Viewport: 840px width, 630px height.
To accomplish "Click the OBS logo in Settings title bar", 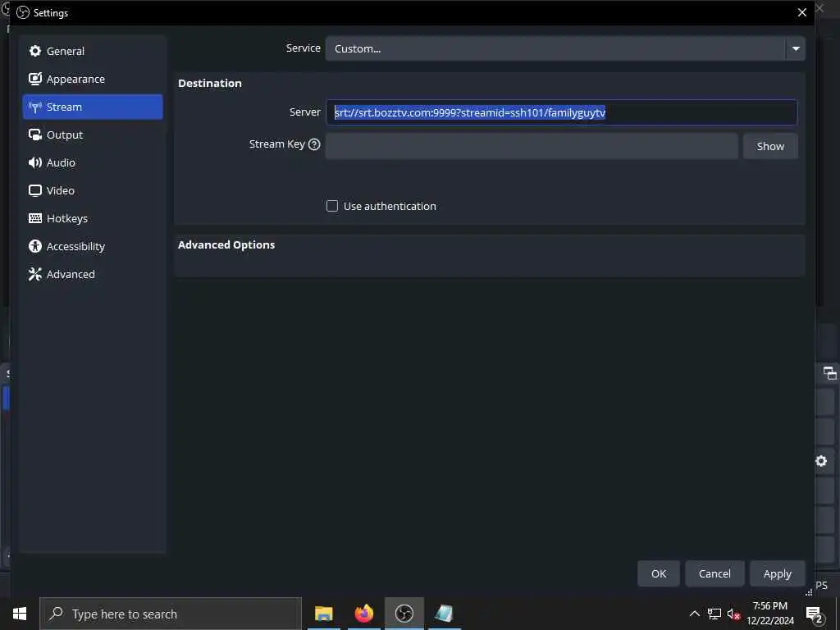I will pos(23,12).
